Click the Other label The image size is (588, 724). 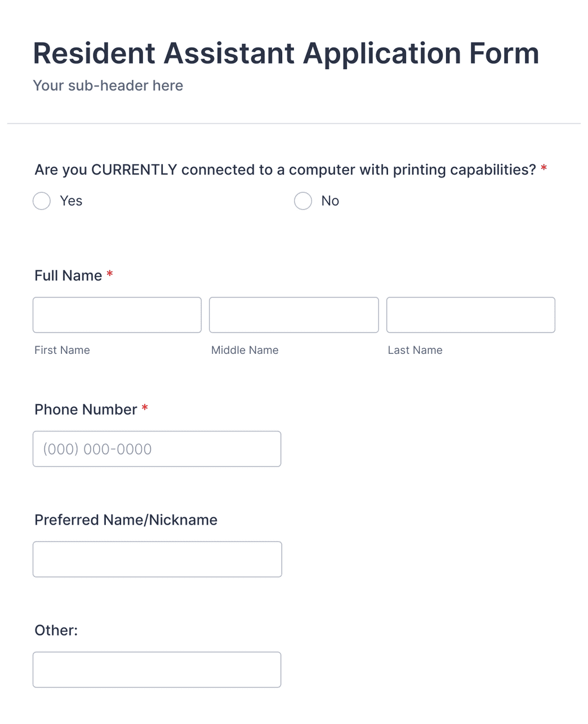pos(56,630)
